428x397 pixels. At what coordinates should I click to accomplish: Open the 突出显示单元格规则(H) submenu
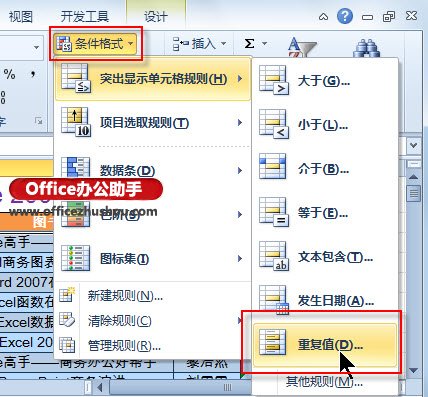point(153,79)
